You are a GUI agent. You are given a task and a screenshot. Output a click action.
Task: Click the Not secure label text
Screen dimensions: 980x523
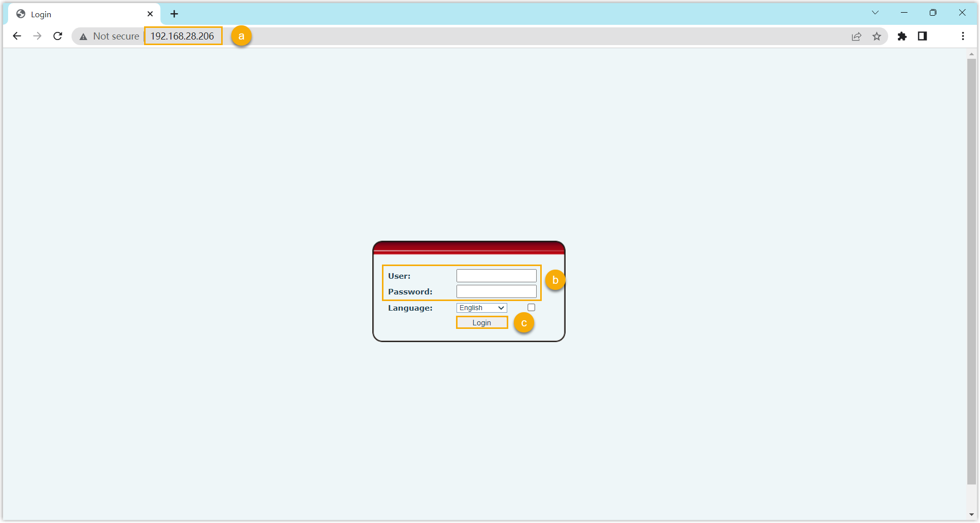coord(116,36)
